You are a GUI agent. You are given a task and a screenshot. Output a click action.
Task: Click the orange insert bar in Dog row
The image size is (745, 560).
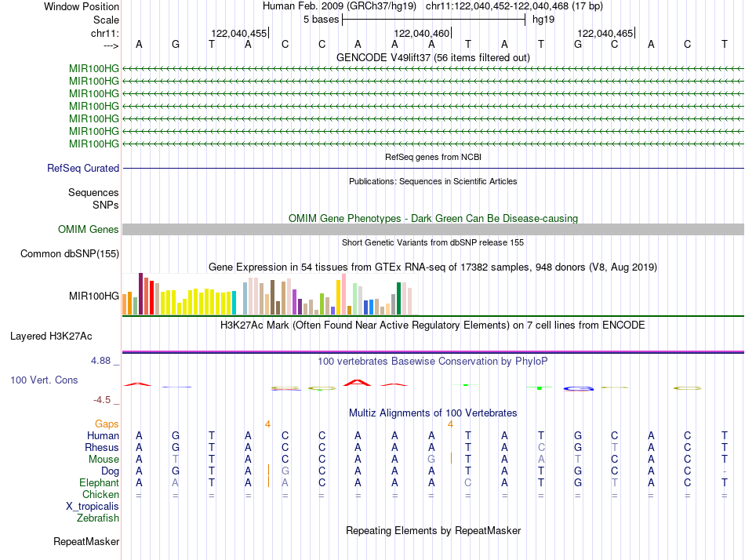tap(268, 470)
